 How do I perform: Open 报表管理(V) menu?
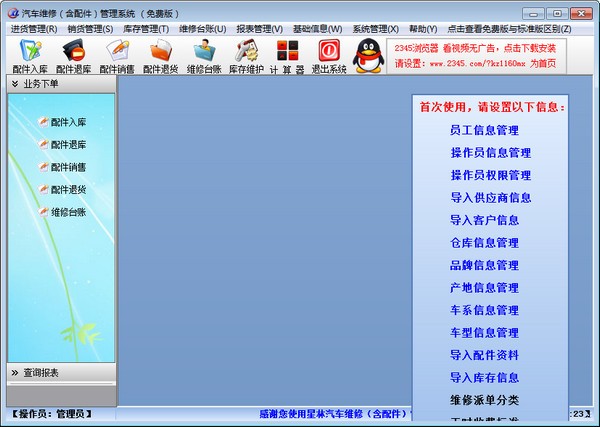[x=259, y=29]
